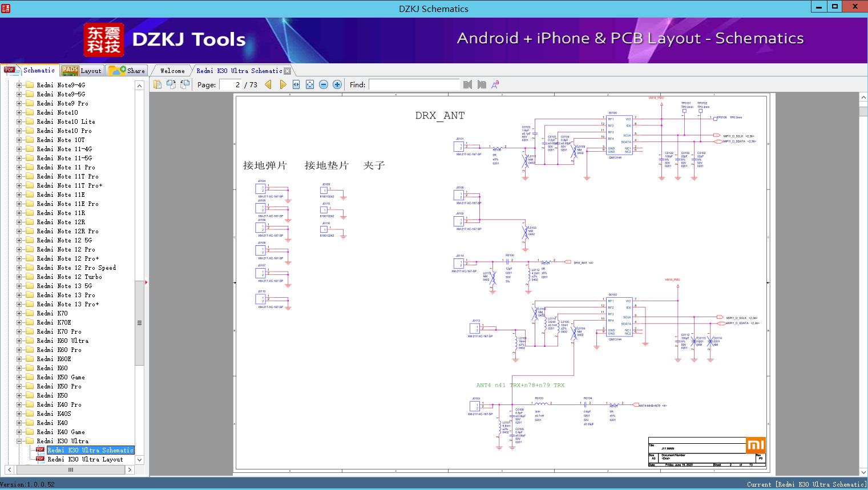This screenshot has width=868, height=490.
Task: Click the tree panel scroll-down arrow
Action: click(139, 460)
